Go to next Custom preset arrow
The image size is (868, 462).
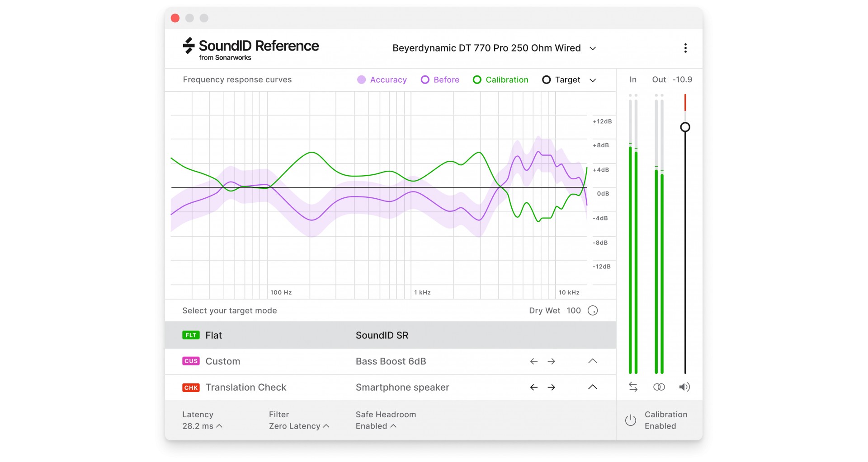click(552, 361)
